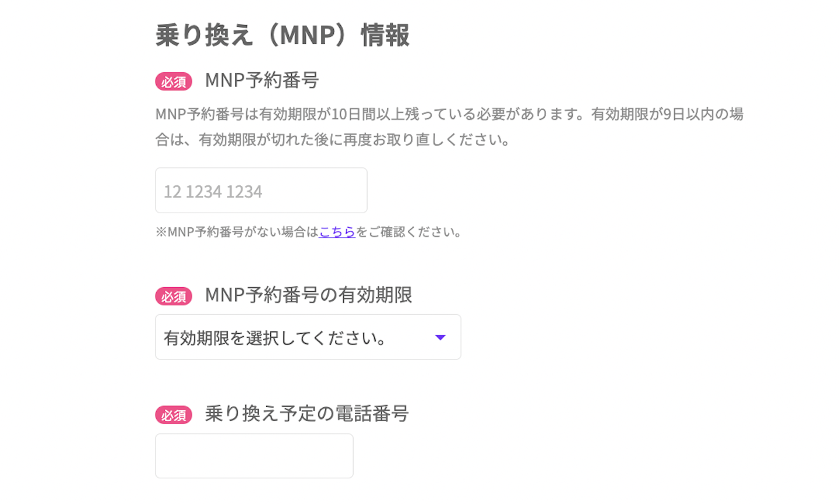Image resolution: width=839 pixels, height=504 pixels.
Task: Click the 乗り換え予定の電話番号 label
Action: [307, 415]
